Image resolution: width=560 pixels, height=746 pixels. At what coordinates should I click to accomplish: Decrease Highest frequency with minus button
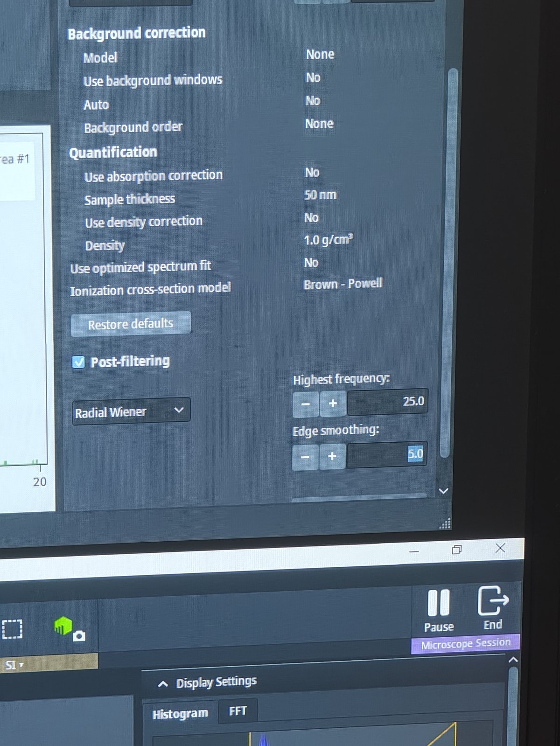(306, 404)
